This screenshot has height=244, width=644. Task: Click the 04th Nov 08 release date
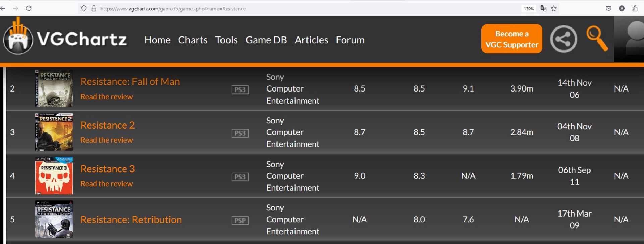[x=575, y=132]
